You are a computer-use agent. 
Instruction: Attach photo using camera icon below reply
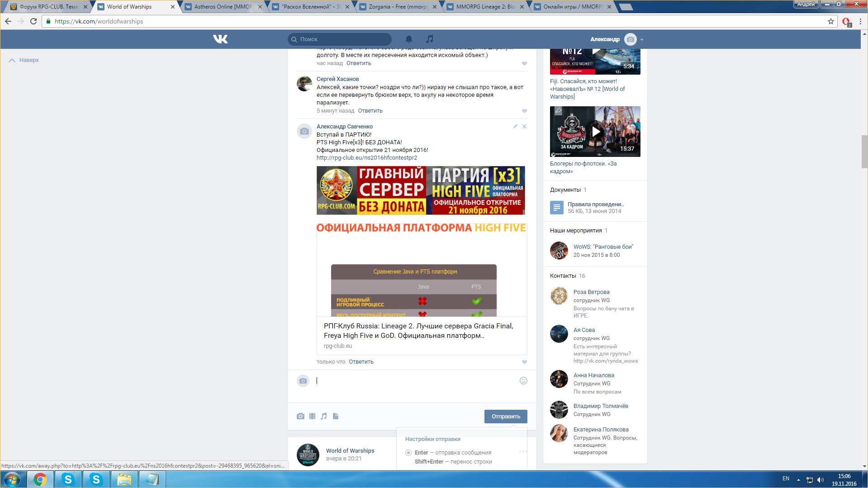click(300, 416)
